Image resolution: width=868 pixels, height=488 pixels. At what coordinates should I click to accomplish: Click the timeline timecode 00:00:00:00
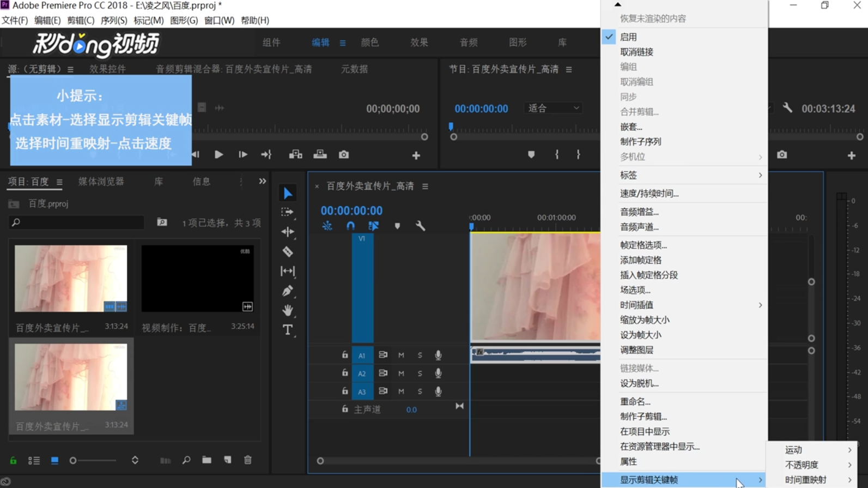point(351,210)
